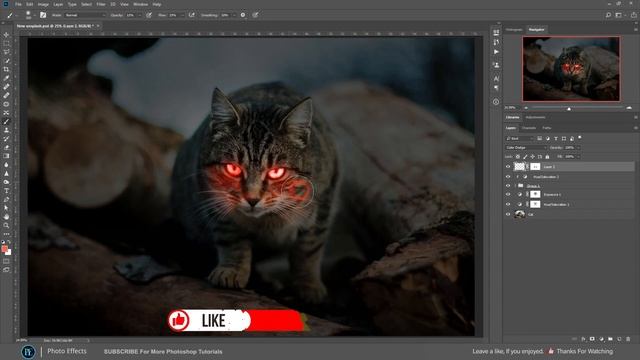Select the Move tool
Screen dimensions: 640x360
coord(6,35)
